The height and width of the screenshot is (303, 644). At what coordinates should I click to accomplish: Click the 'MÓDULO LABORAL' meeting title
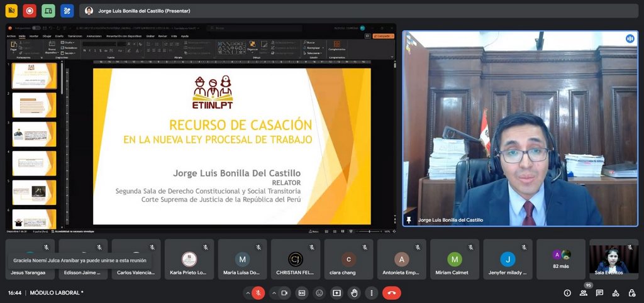(x=57, y=293)
